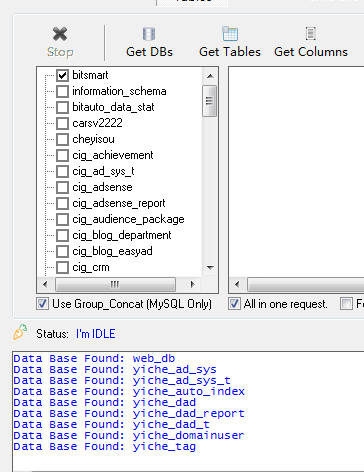Click log line yiche_dad_report

pos(129,413)
